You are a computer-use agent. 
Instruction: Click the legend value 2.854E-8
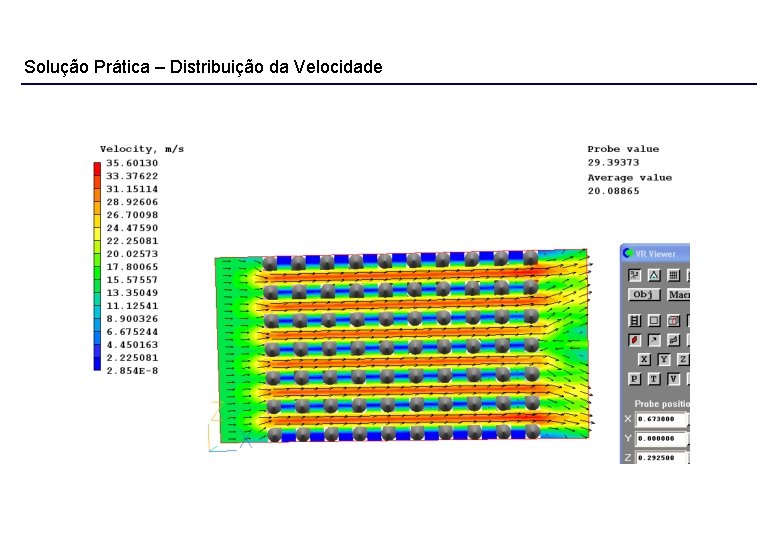click(132, 370)
